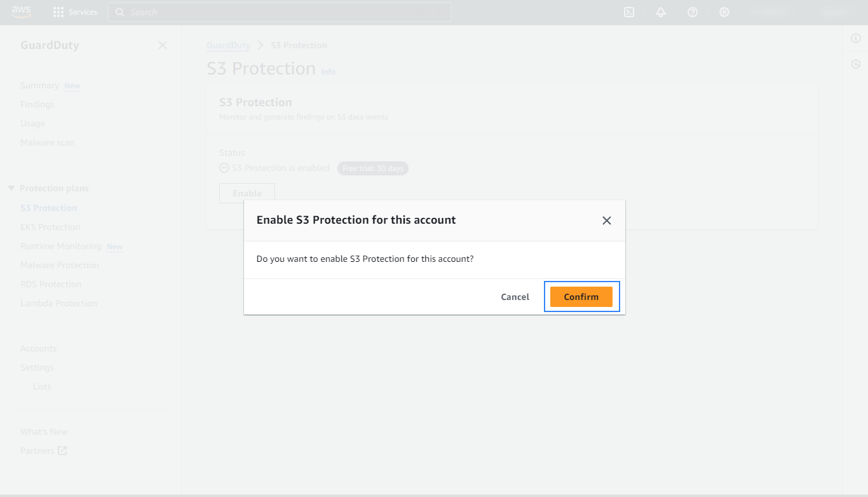Collapse the GuardDuty navigation sidebar
Image resolution: width=868 pixels, height=497 pixels.
pos(163,45)
